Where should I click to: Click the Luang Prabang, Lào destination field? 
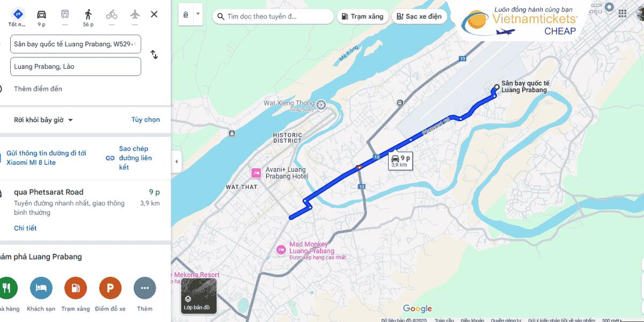click(76, 67)
